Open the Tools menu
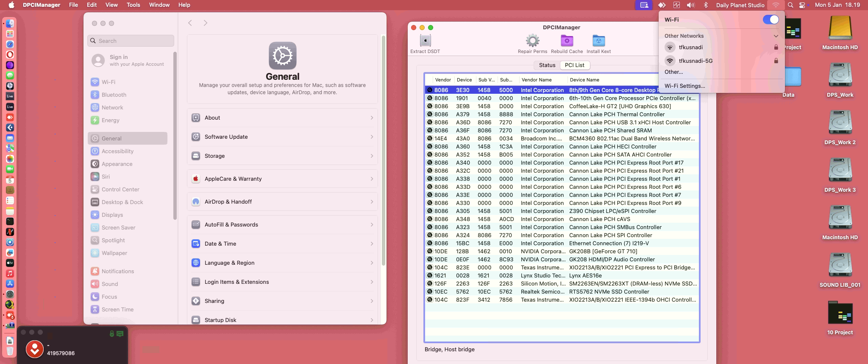Viewport: 868px width, 364px height. click(133, 5)
